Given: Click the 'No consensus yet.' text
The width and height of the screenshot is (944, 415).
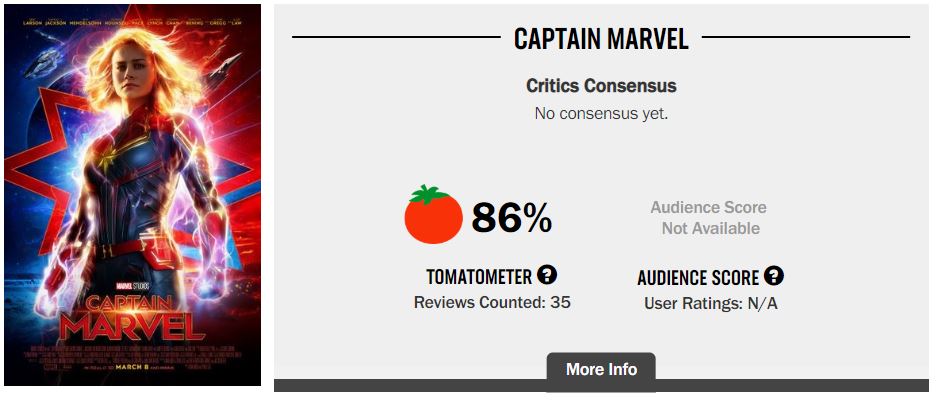Looking at the screenshot, I should 601,113.
